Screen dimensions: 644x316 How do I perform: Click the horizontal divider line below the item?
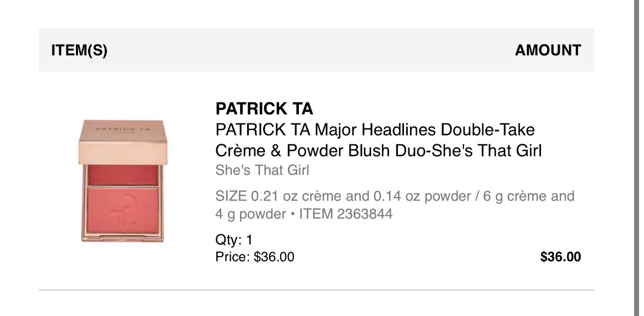(316, 290)
